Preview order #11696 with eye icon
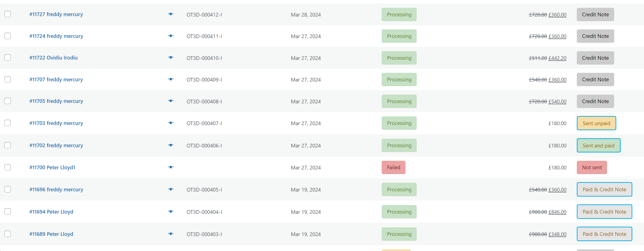The image size is (644, 251). coord(171,189)
